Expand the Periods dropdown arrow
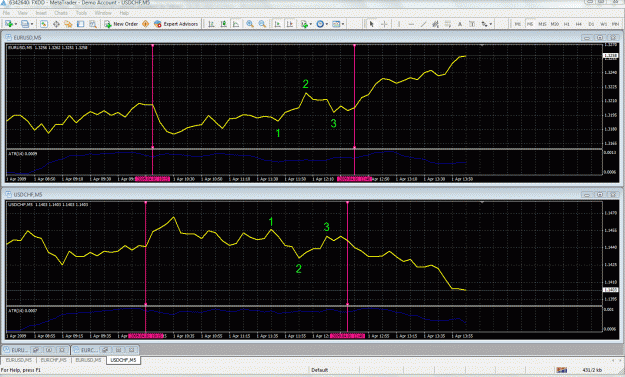This screenshot has height=377, width=625. tap(327, 24)
